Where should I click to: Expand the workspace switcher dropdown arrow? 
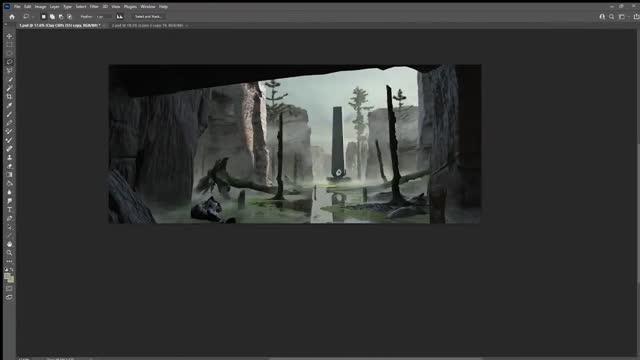tap(628, 17)
